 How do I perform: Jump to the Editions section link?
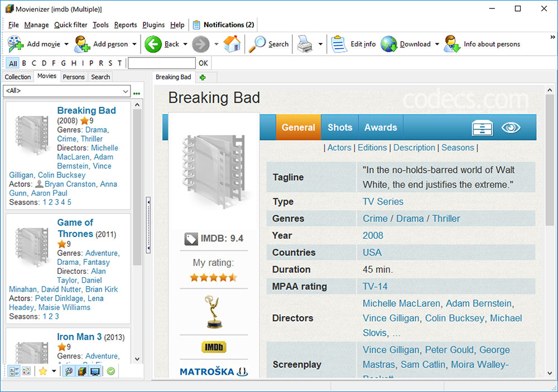pyautogui.click(x=372, y=148)
